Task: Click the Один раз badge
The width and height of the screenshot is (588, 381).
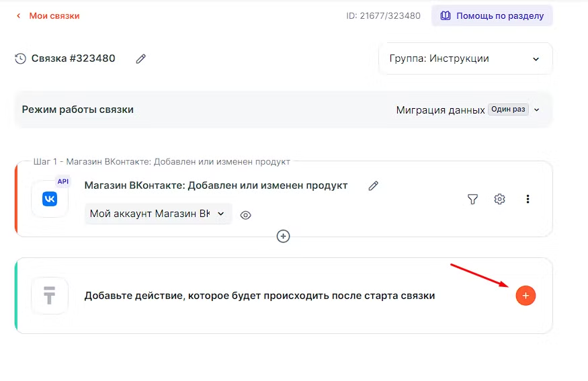Action: [508, 110]
